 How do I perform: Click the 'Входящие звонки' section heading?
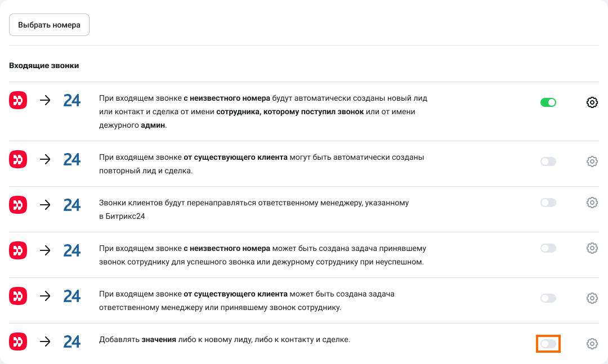(x=44, y=65)
